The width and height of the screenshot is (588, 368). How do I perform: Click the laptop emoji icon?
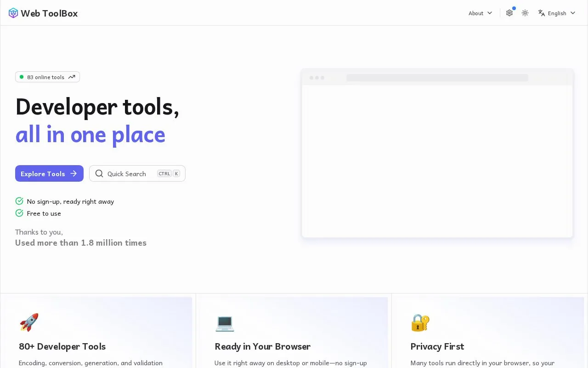[225, 322]
